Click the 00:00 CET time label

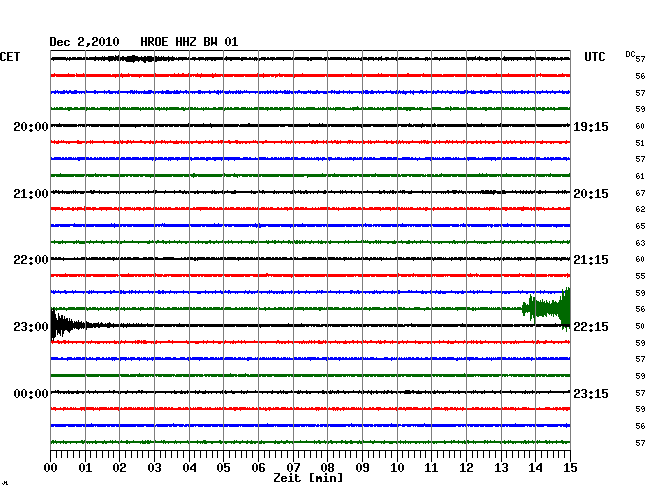coord(31,394)
